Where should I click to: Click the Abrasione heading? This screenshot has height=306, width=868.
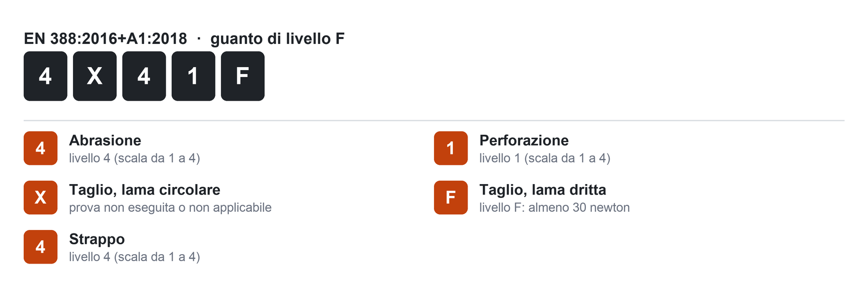(x=105, y=140)
